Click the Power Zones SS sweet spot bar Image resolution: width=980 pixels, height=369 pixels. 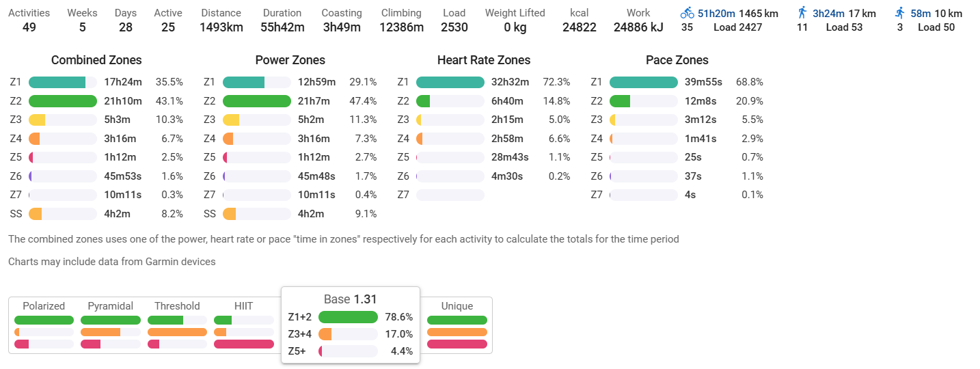point(230,214)
